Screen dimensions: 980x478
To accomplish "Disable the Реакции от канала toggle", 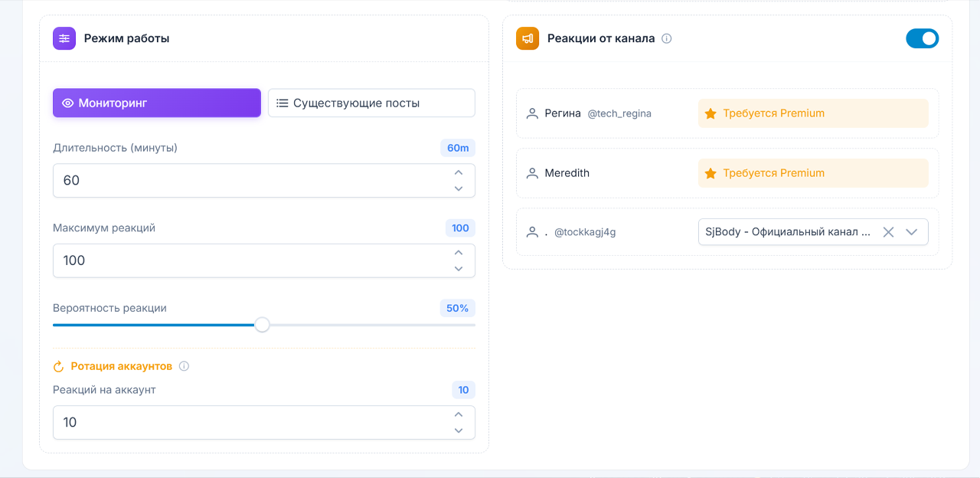I will [922, 38].
